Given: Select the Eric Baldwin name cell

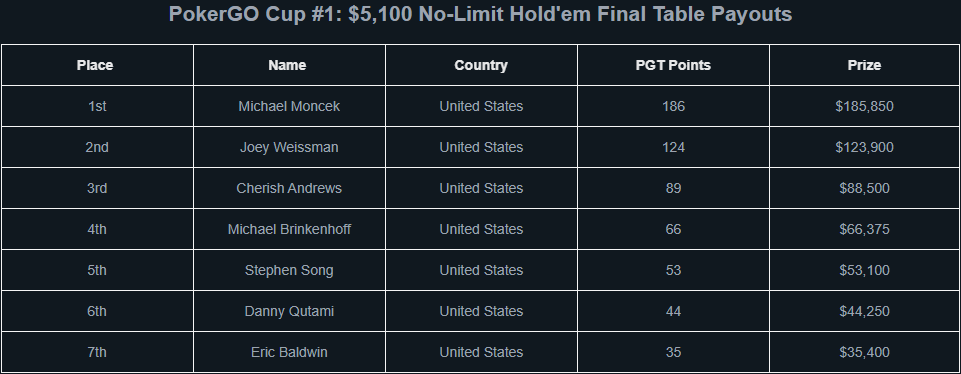Looking at the screenshot, I should (x=289, y=353).
